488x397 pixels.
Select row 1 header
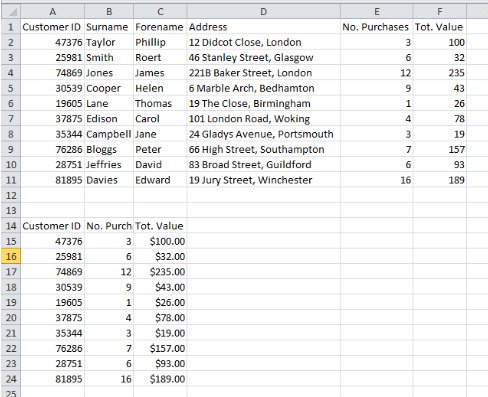click(11, 27)
